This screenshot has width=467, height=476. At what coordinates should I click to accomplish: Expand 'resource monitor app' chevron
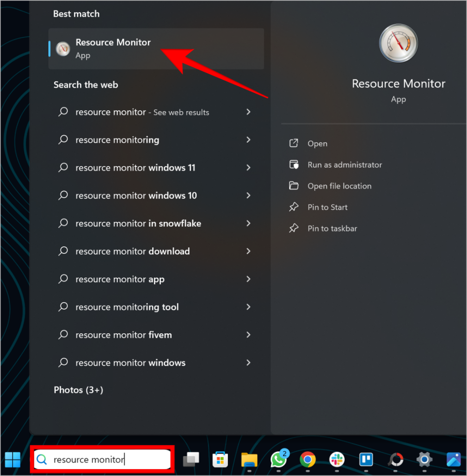[248, 279]
